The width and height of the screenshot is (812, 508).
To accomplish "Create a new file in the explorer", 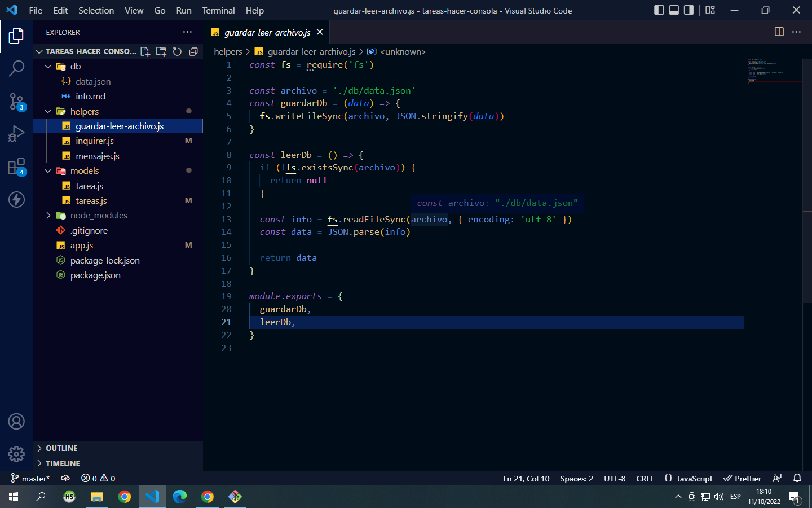I will click(x=145, y=51).
